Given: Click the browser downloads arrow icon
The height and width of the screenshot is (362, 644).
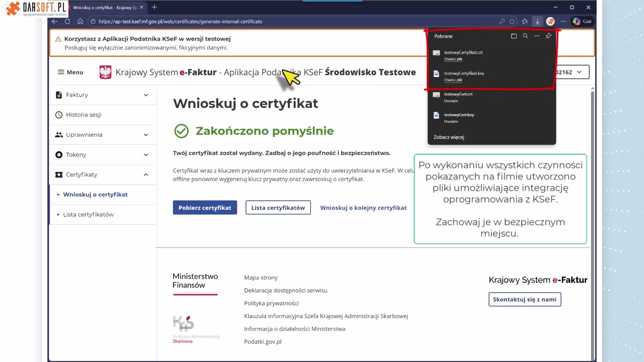Looking at the screenshot, I should tap(537, 22).
